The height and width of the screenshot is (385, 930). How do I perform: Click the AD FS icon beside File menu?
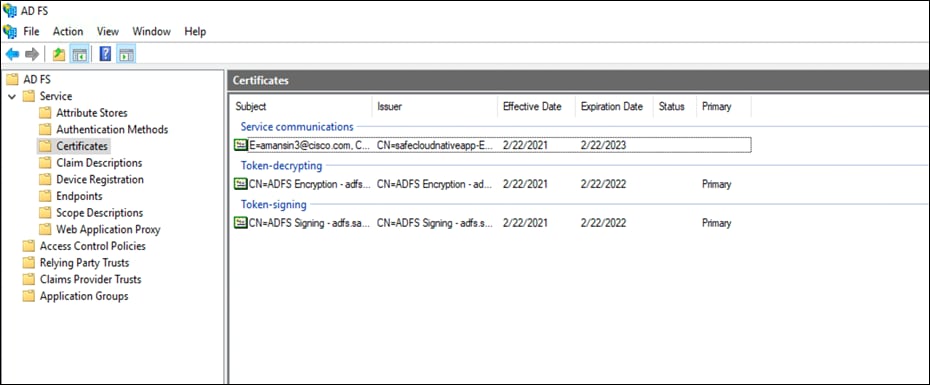(9, 31)
